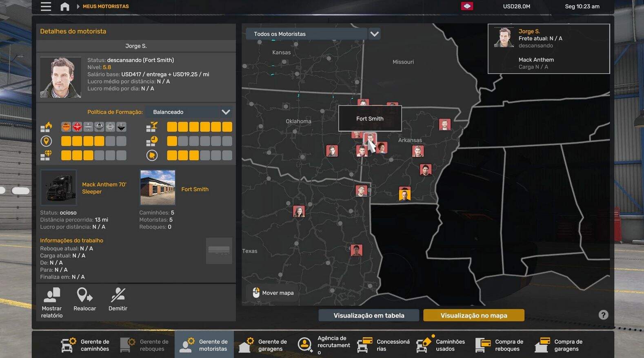Click the Mack Anthem 70' Sleeper link
The width and height of the screenshot is (644, 358).
[104, 188]
